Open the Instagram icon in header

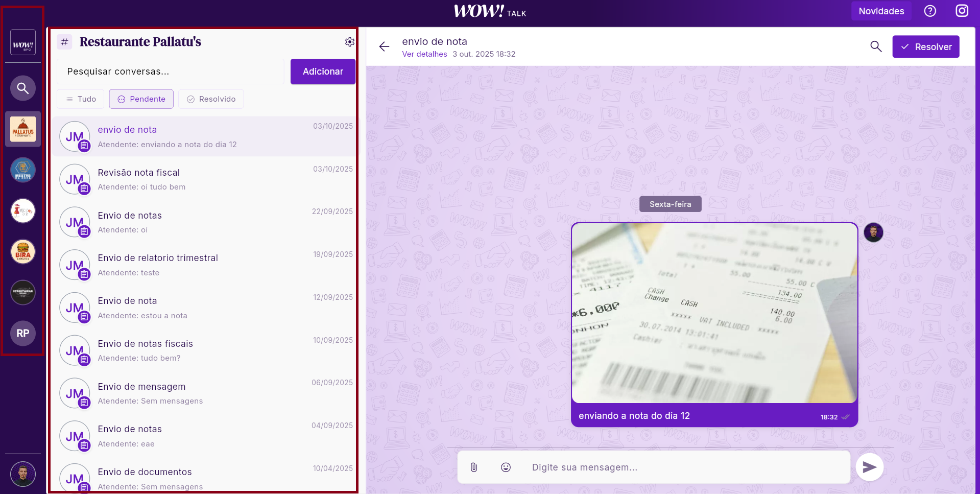click(x=962, y=11)
